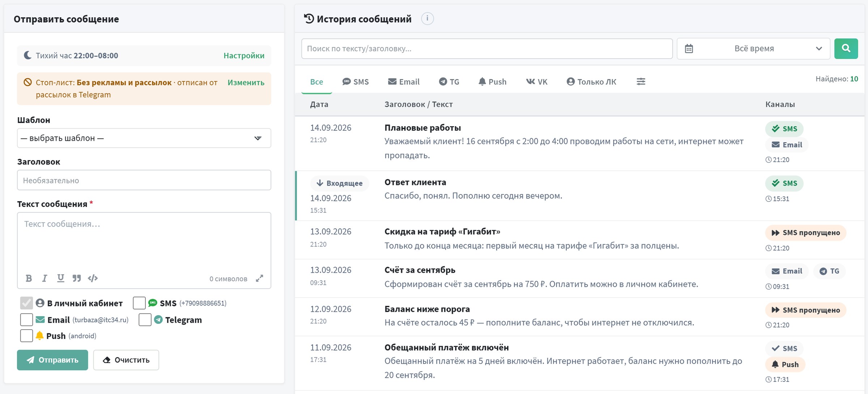This screenshot has width=868, height=394.
Task: Click the Отправить send button
Action: pyautogui.click(x=52, y=360)
